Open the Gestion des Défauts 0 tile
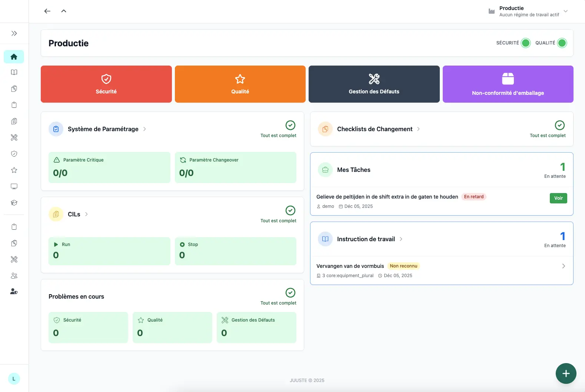The image size is (585, 392). click(256, 328)
